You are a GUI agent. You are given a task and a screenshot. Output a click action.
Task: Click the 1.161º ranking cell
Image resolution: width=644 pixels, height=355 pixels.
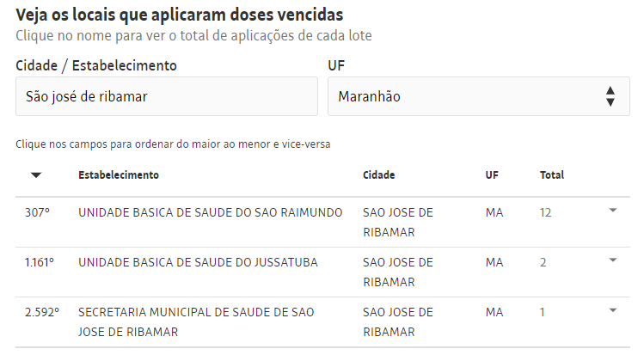(40, 262)
